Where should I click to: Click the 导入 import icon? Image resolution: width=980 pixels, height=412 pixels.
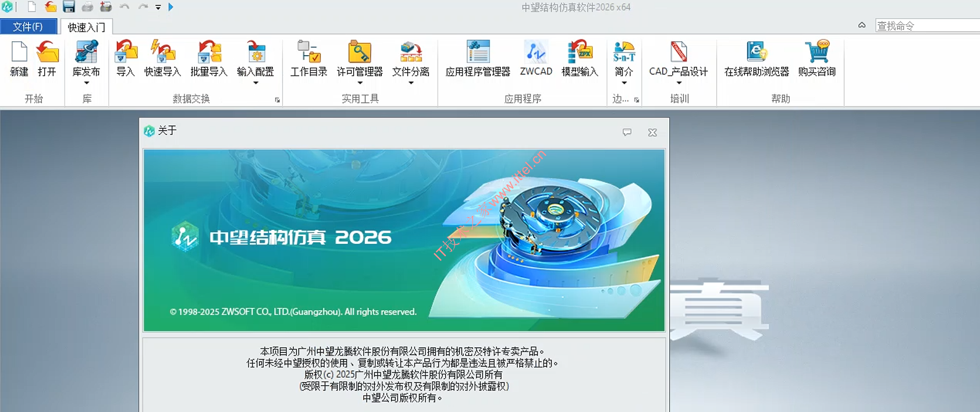click(x=125, y=52)
